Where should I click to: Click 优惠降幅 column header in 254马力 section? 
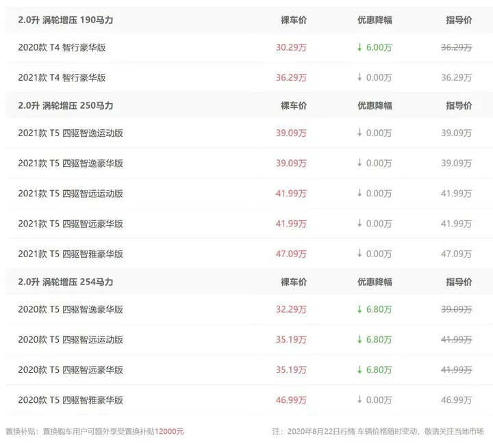click(375, 282)
